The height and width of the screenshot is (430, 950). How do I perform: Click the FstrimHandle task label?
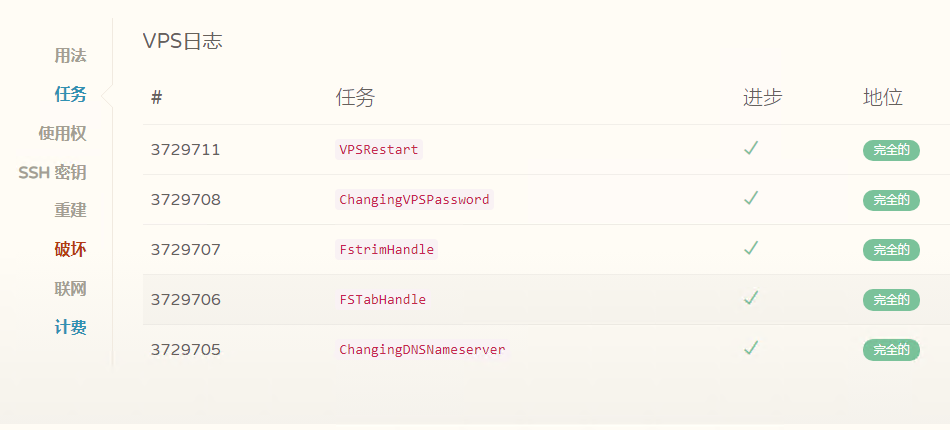[387, 250]
